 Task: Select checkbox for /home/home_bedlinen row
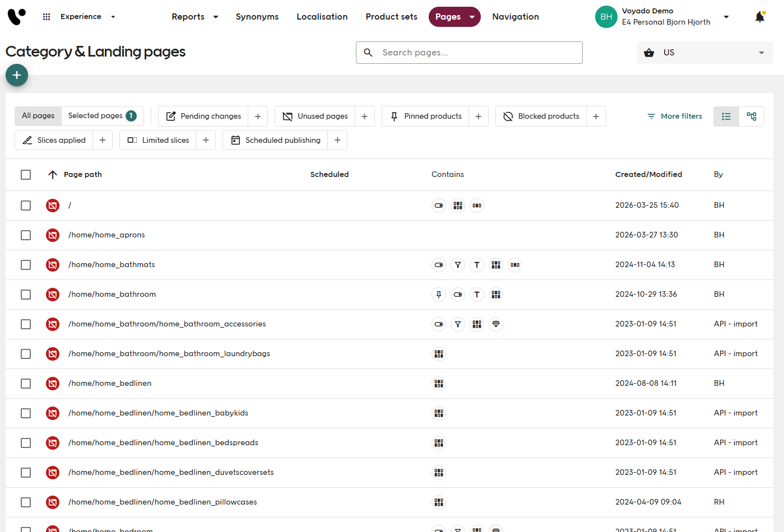click(26, 384)
